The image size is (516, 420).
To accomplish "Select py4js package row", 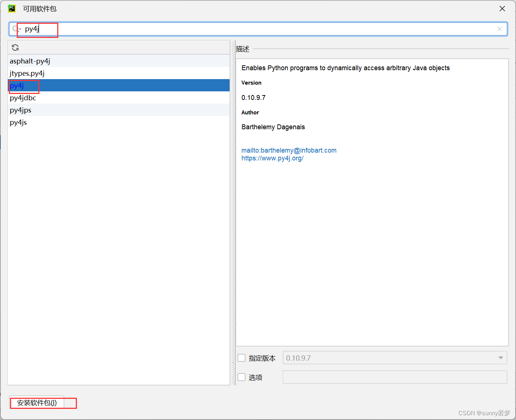I will (119, 122).
